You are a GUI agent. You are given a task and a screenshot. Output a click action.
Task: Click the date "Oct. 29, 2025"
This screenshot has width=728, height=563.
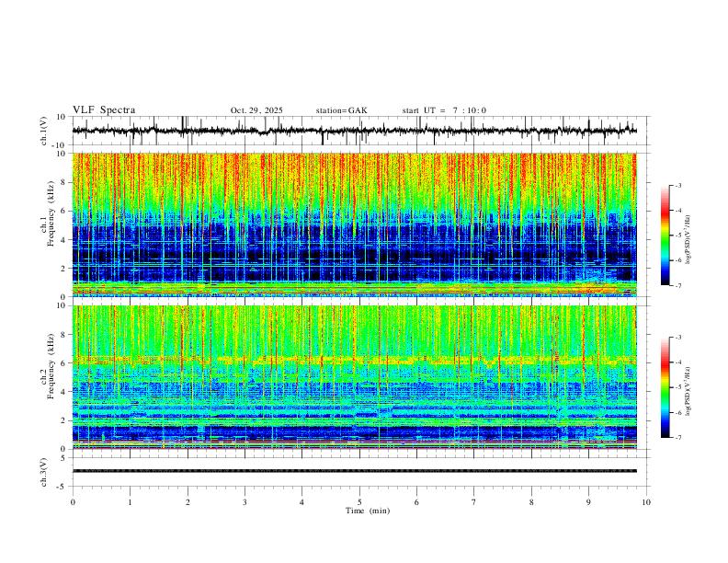[x=256, y=110]
